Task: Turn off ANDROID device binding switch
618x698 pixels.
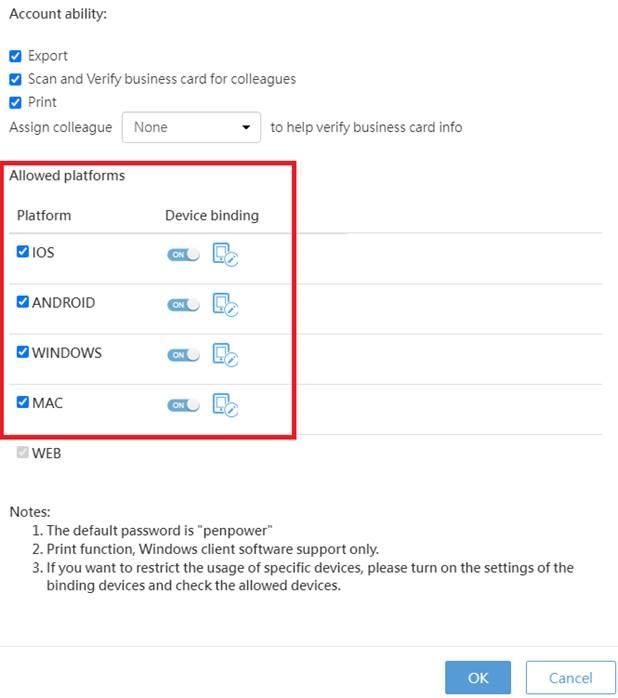Action: (183, 305)
